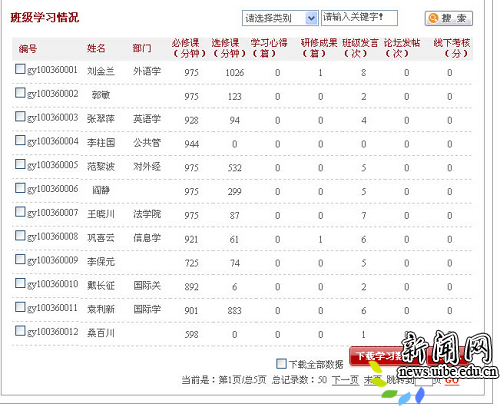Open the 请选择类别 category dropdown
Viewport: 500px width, 407px height.
(x=280, y=18)
